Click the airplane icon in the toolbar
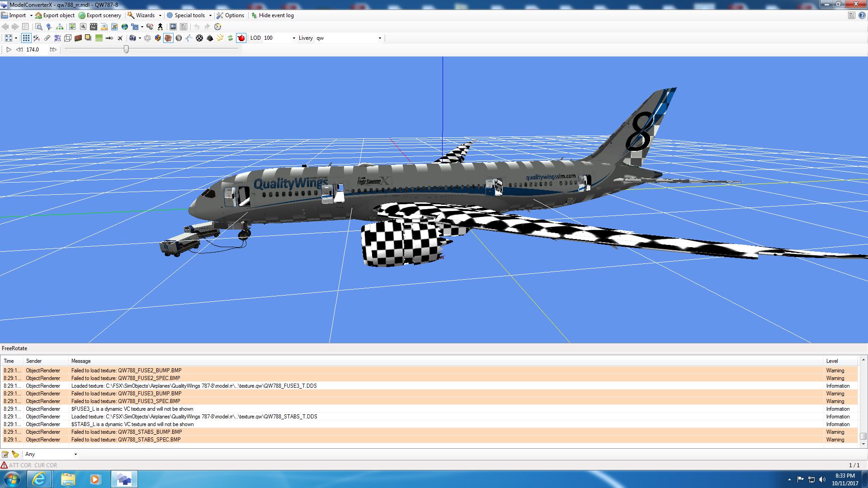Viewport: 868px width, 488px height. 120,38
